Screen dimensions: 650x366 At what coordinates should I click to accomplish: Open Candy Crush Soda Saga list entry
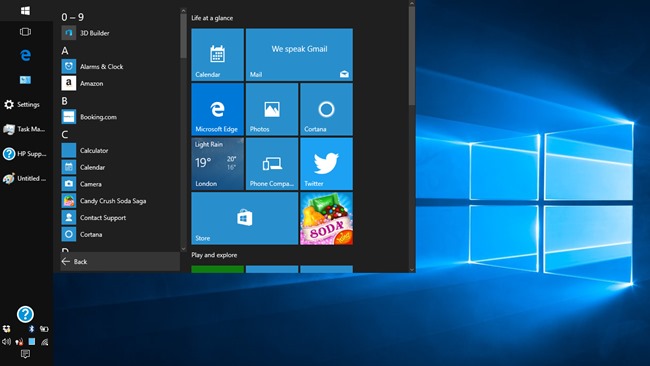point(120,201)
